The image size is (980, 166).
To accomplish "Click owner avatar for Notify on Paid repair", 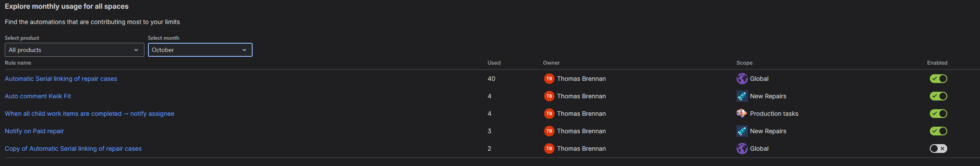I will (549, 131).
